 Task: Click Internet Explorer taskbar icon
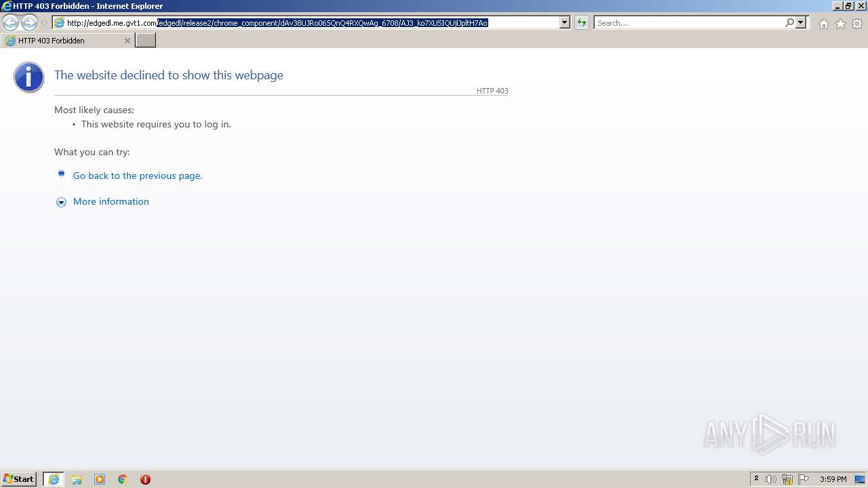pos(54,479)
